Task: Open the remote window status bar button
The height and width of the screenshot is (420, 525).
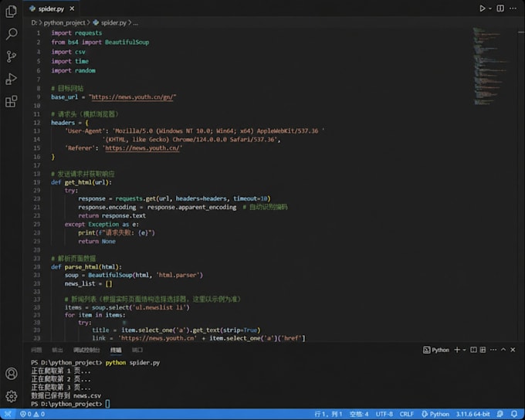Action: pyautogui.click(x=8, y=415)
